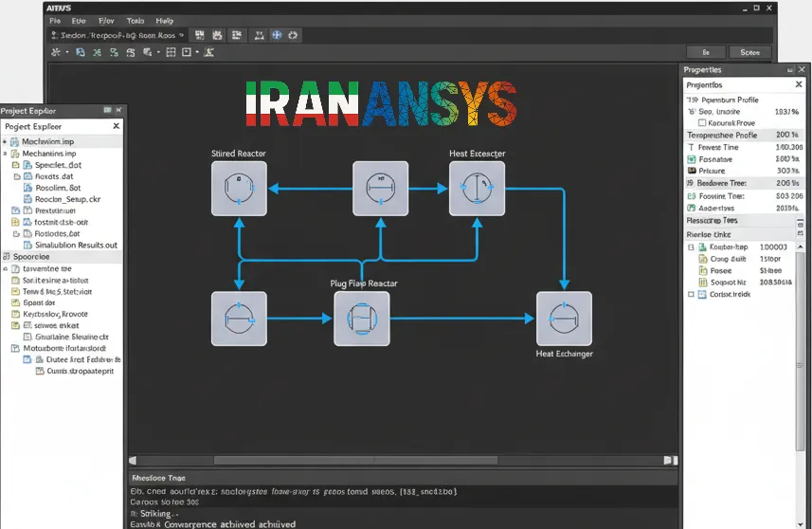The width and height of the screenshot is (812, 529).
Task: Click the blue globe toolbar icon
Action: coord(277,35)
